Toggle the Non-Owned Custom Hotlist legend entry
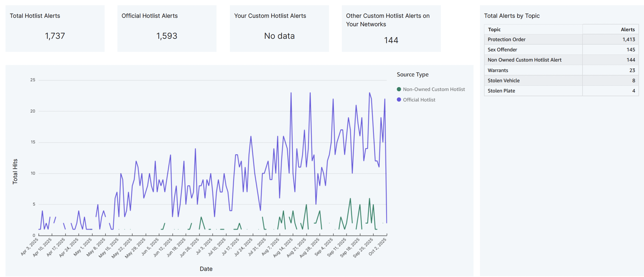 pos(434,89)
